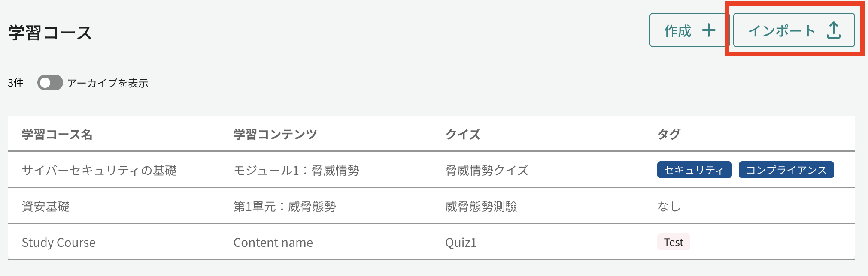Click the Content name cell
This screenshot has width=868, height=276.
pyautogui.click(x=273, y=243)
